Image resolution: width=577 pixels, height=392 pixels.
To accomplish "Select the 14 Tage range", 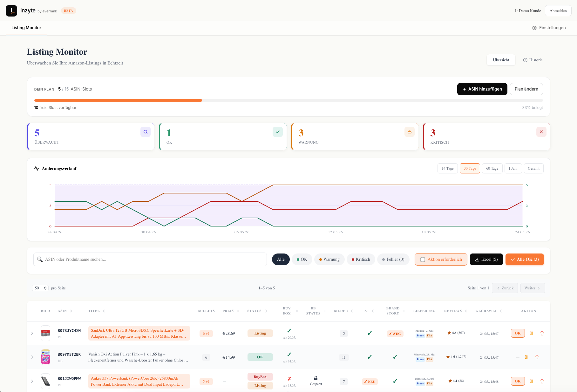I will (x=447, y=168).
